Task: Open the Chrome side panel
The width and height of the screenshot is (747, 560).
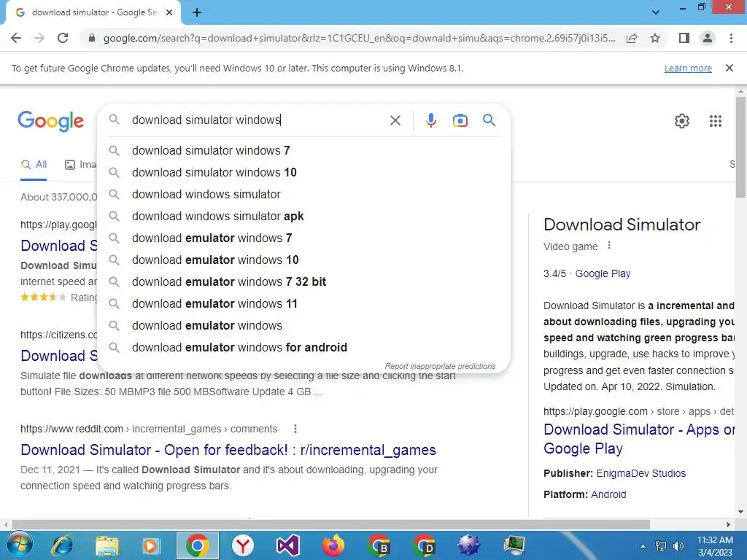Action: tap(684, 38)
